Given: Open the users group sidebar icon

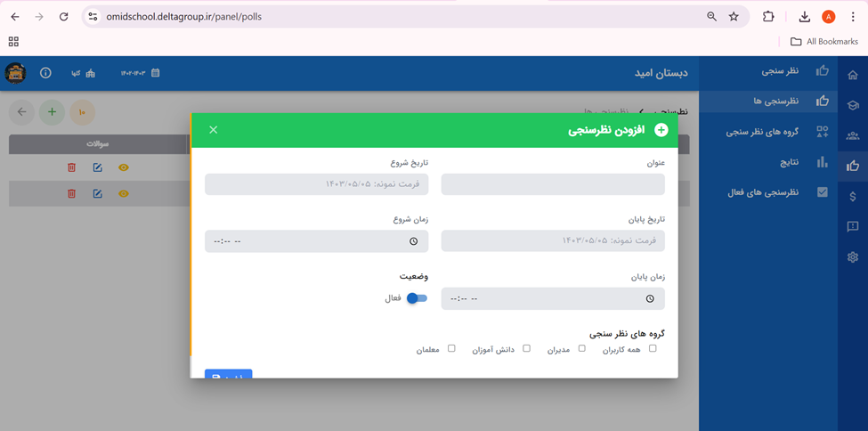Looking at the screenshot, I should pos(853,135).
